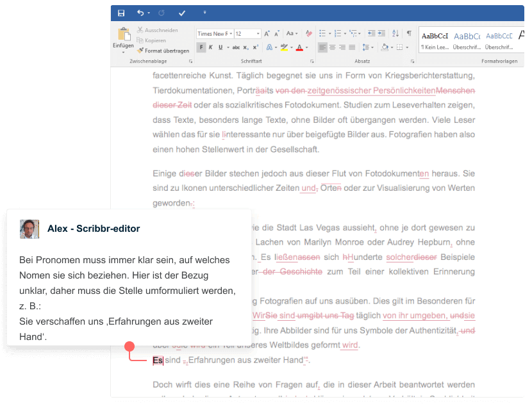Toggle bold with the F button
Screen dimensions: 532x413
pyautogui.click(x=201, y=47)
